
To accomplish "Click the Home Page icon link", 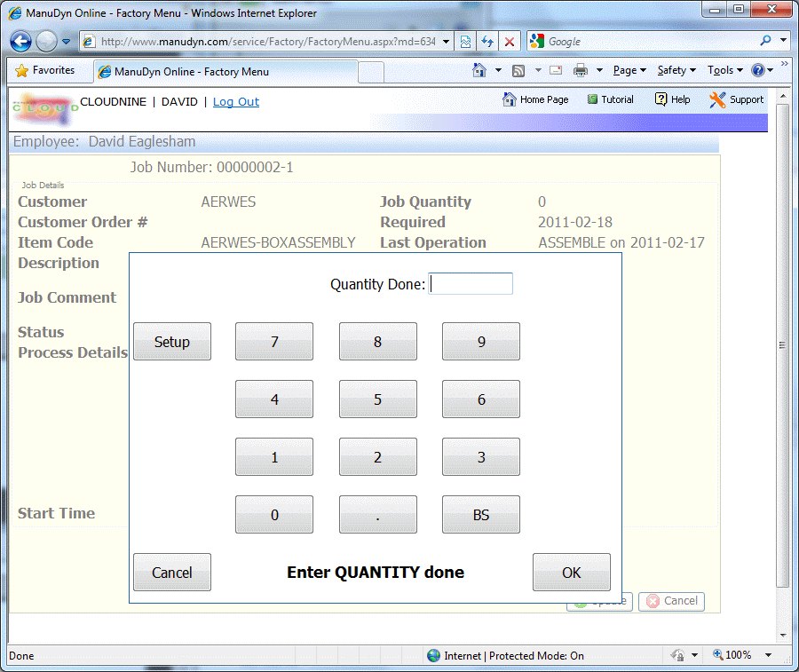I will (x=510, y=99).
